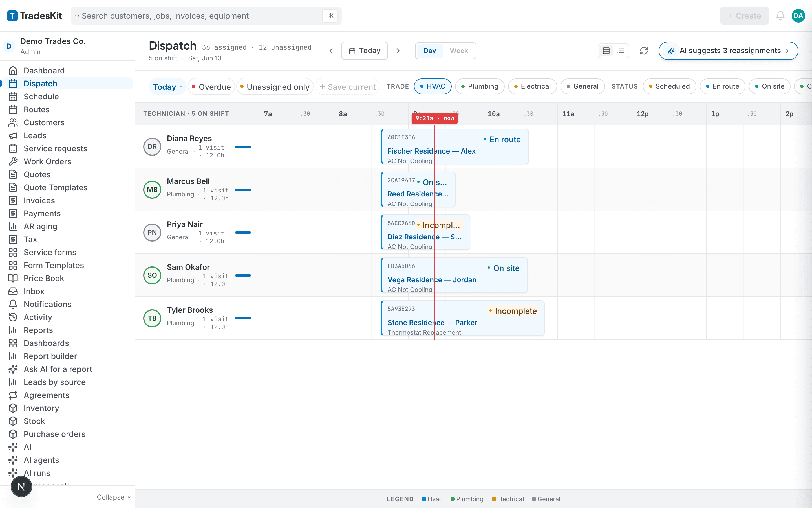The width and height of the screenshot is (812, 508).
Task: Click Tyler Brooks capacity bar
Action: click(x=243, y=319)
